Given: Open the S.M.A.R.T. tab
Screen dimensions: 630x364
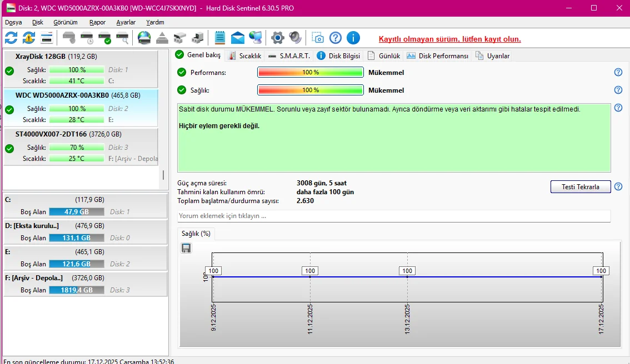Looking at the screenshot, I should [x=289, y=56].
